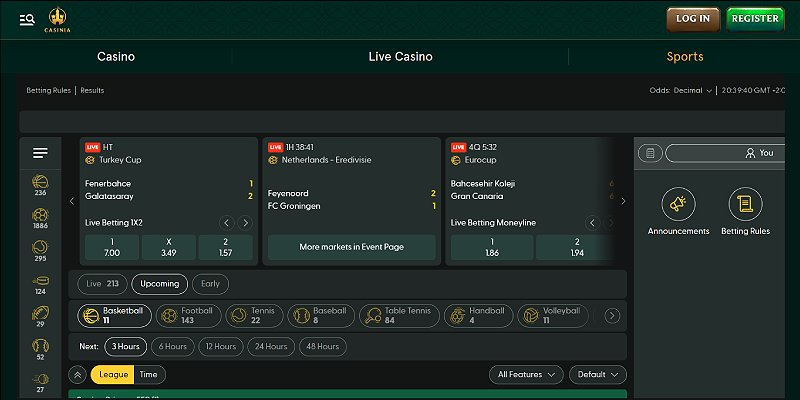The height and width of the screenshot is (400, 800).
Task: Open the Feyenoord vs FC Groningen match
Action: [x=352, y=200]
